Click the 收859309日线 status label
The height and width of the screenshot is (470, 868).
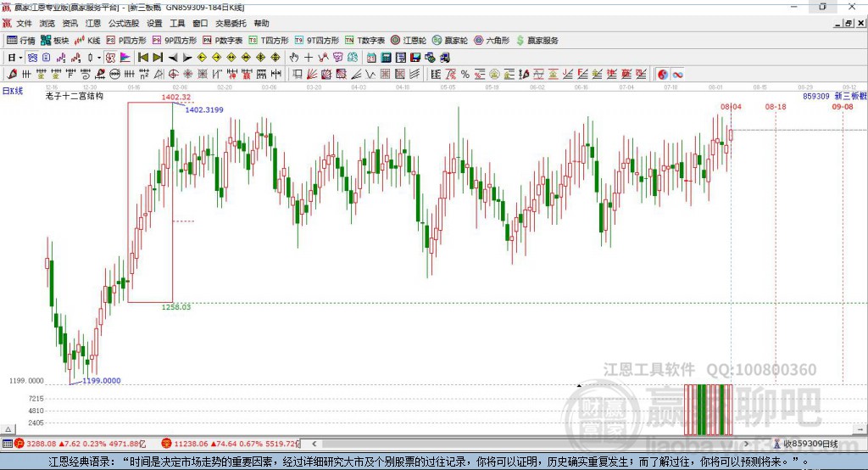coord(810,444)
